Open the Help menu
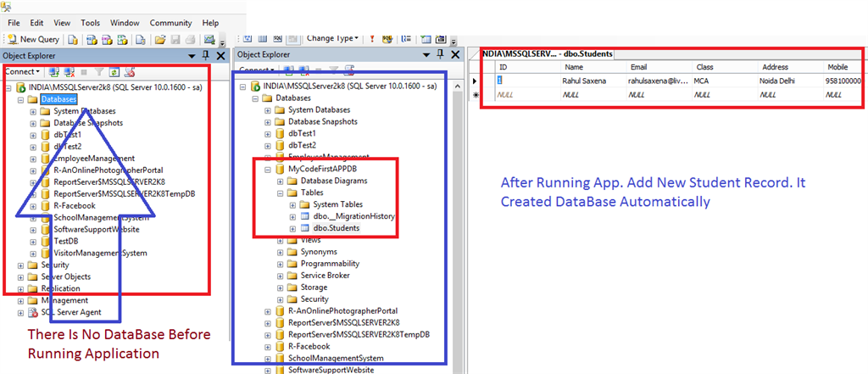 210,23
